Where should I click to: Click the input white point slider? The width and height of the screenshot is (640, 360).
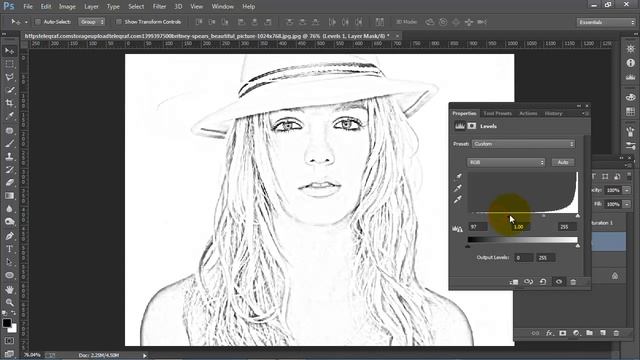(x=578, y=216)
